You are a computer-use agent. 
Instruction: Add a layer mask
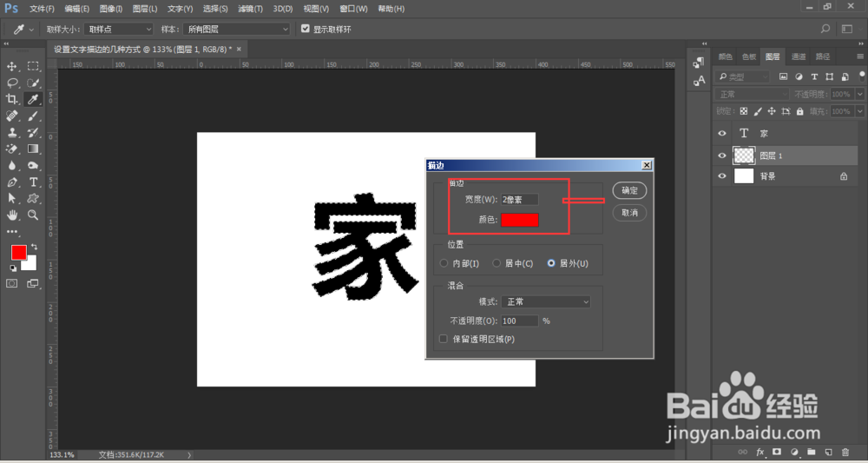point(777,452)
